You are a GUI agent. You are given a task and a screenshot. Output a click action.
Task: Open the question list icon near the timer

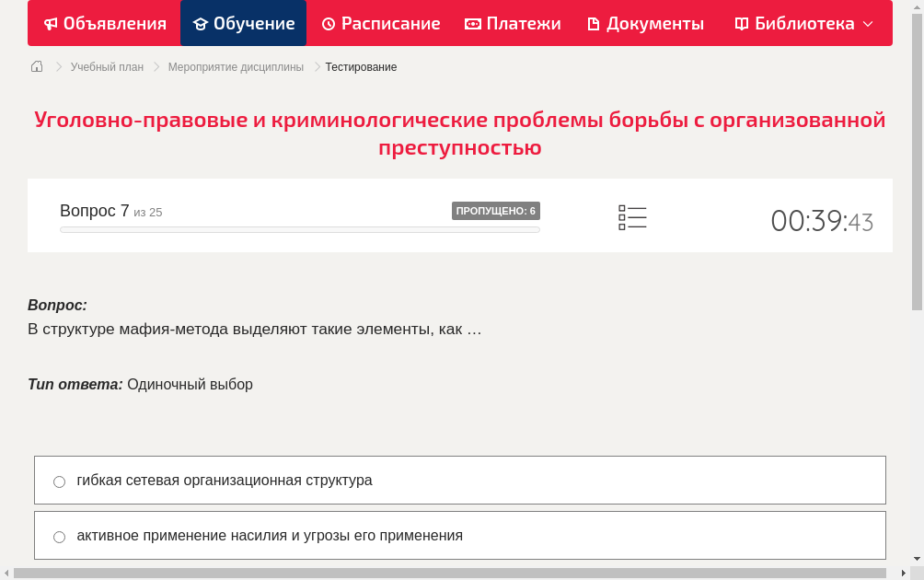pyautogui.click(x=632, y=217)
